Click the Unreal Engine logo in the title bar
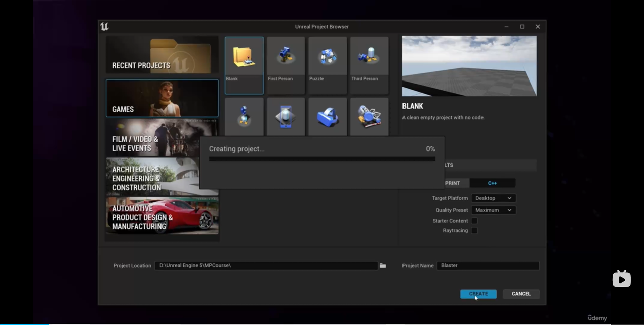This screenshot has height=325, width=644. point(104,27)
